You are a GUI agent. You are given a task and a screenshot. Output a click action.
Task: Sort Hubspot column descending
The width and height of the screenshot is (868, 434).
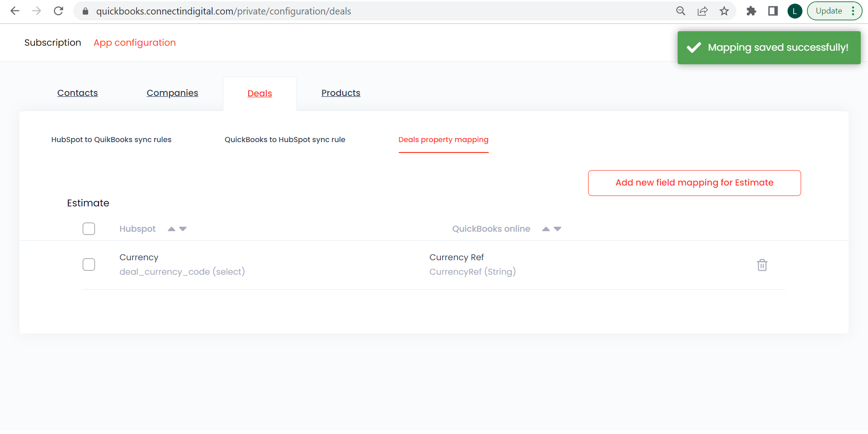tap(183, 229)
